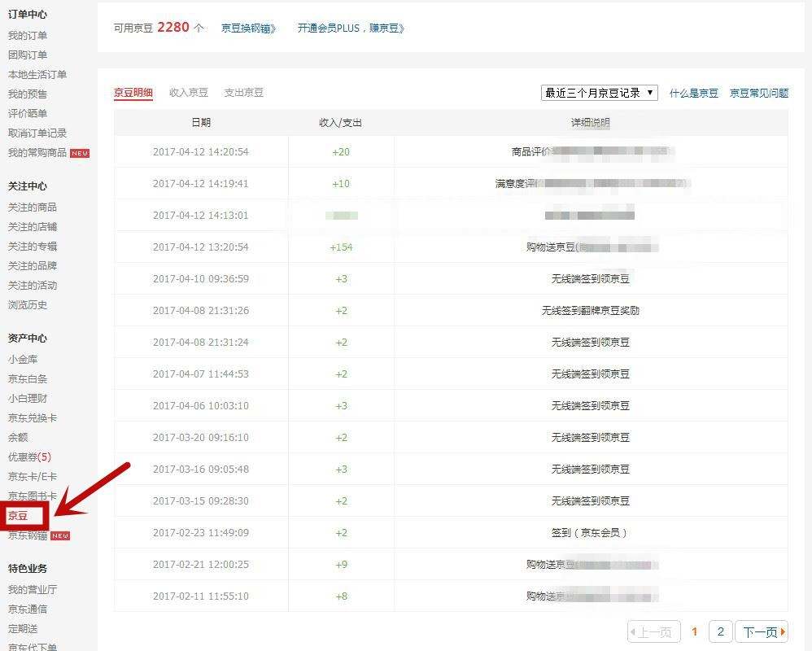Screen dimensions: 812x651
Task: Open 优惠券(5) link
Action: click(29, 457)
